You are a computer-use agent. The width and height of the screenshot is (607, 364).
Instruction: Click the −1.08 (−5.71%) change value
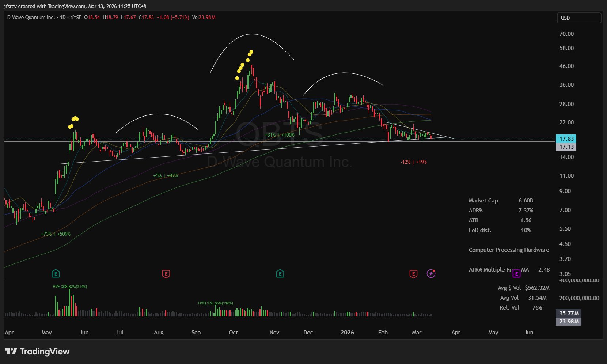point(173,17)
